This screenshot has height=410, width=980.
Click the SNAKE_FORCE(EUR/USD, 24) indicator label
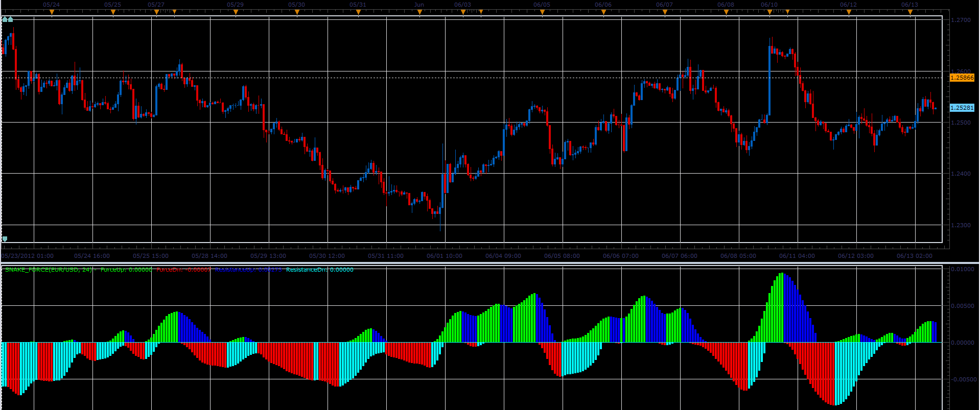click(x=49, y=270)
